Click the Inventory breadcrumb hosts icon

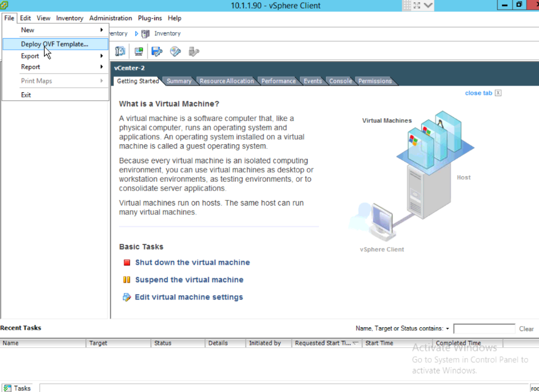pyautogui.click(x=145, y=33)
